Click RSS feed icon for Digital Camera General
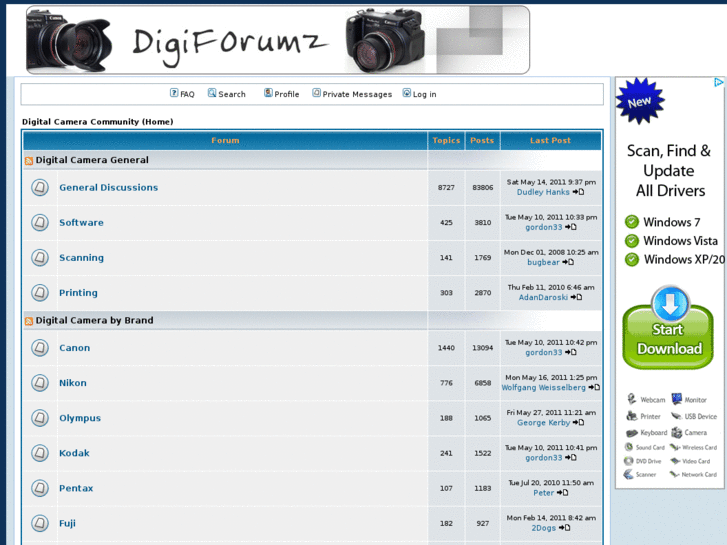727x545 pixels. 29,161
